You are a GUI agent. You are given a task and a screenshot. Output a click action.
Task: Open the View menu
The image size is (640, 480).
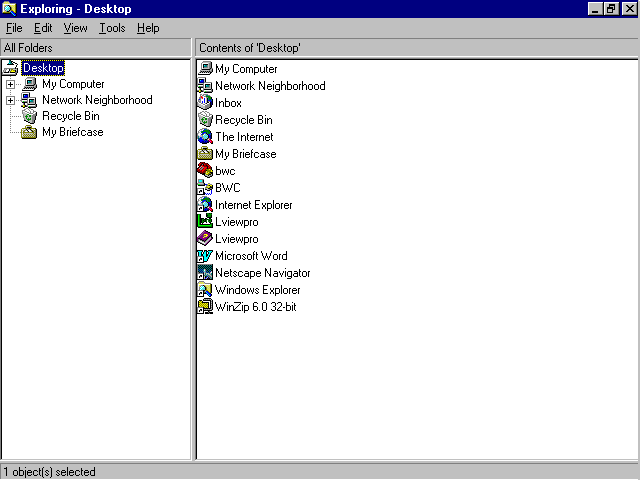click(76, 28)
